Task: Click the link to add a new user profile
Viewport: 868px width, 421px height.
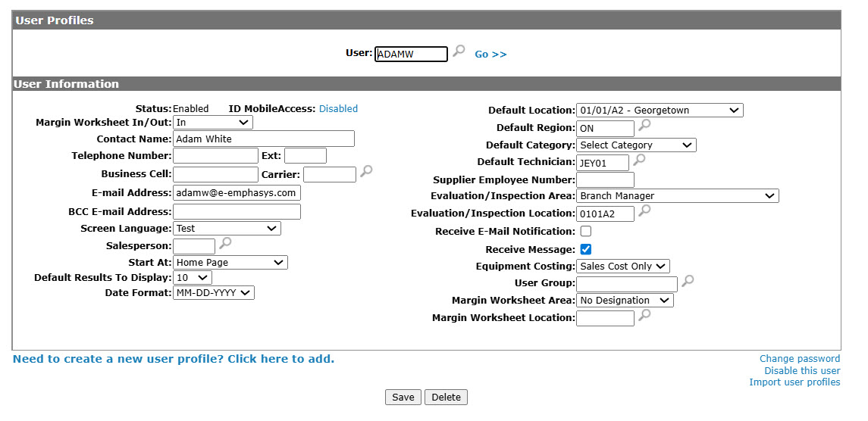Action: click(x=174, y=359)
